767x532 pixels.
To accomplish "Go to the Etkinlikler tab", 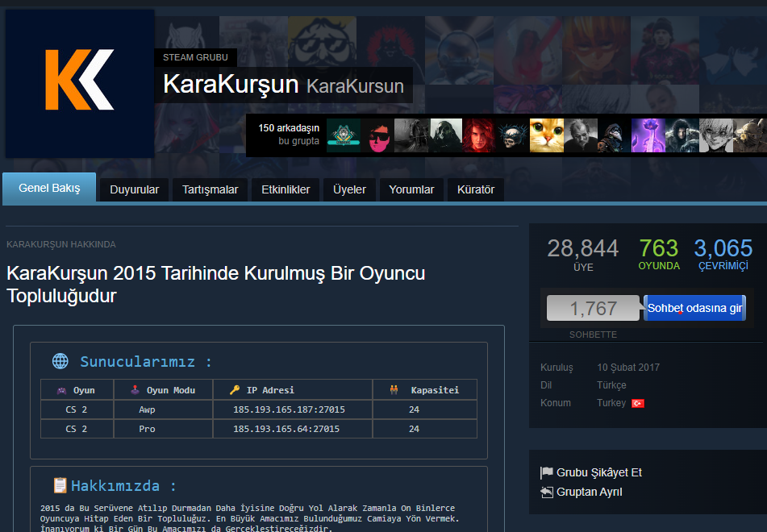I will pyautogui.click(x=286, y=189).
